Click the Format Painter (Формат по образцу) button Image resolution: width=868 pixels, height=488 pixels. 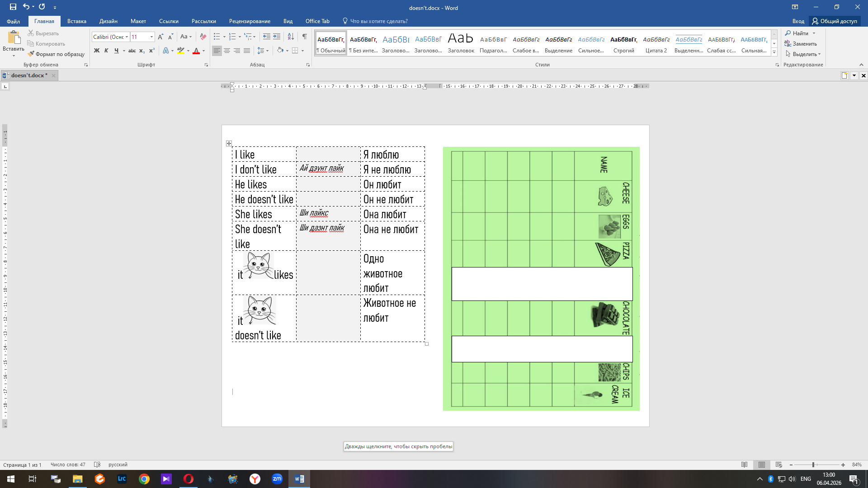click(56, 54)
